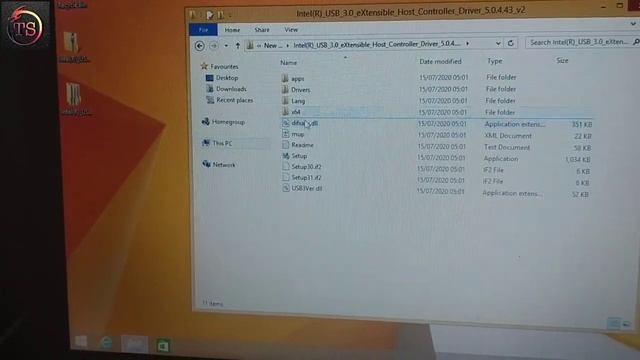Image resolution: width=640 pixels, height=360 pixels.
Task: Select the Setup31.if2 file icon
Action: click(x=286, y=178)
